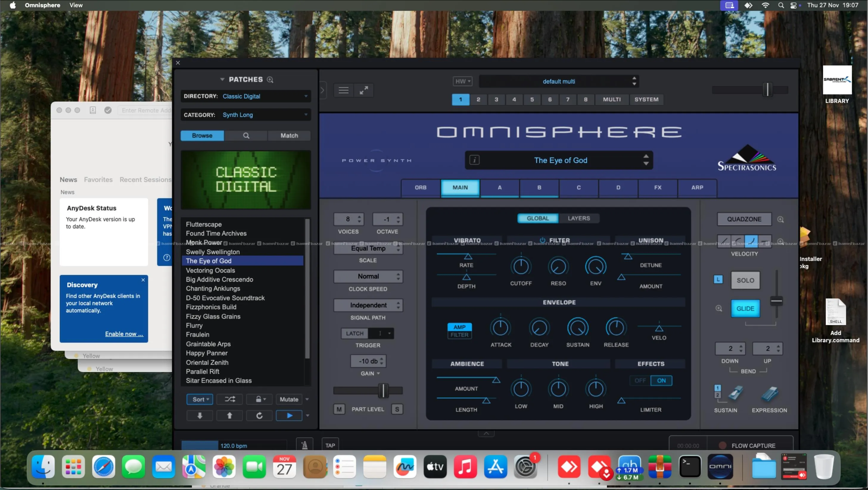
Task: Zoom into the Quadzone settings
Action: coord(780,220)
